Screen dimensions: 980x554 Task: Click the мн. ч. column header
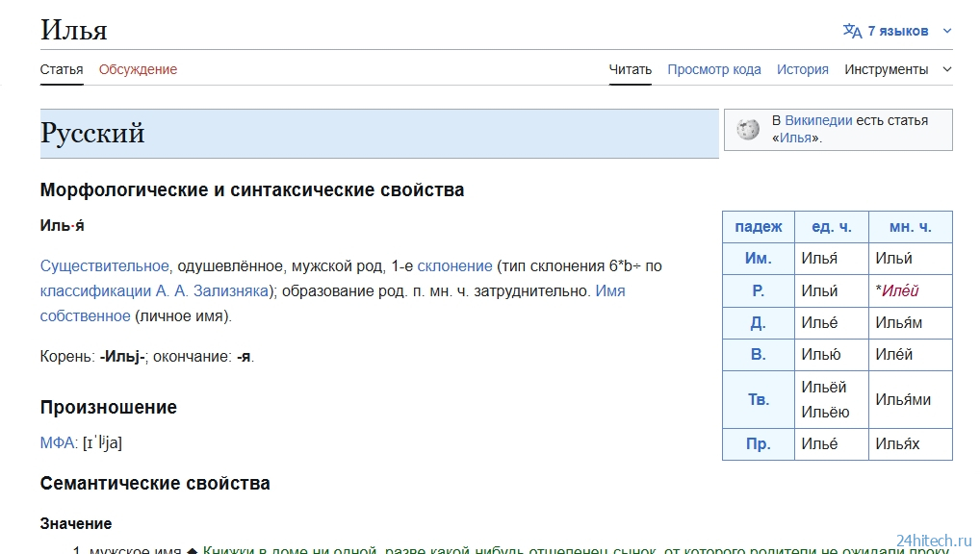point(910,227)
